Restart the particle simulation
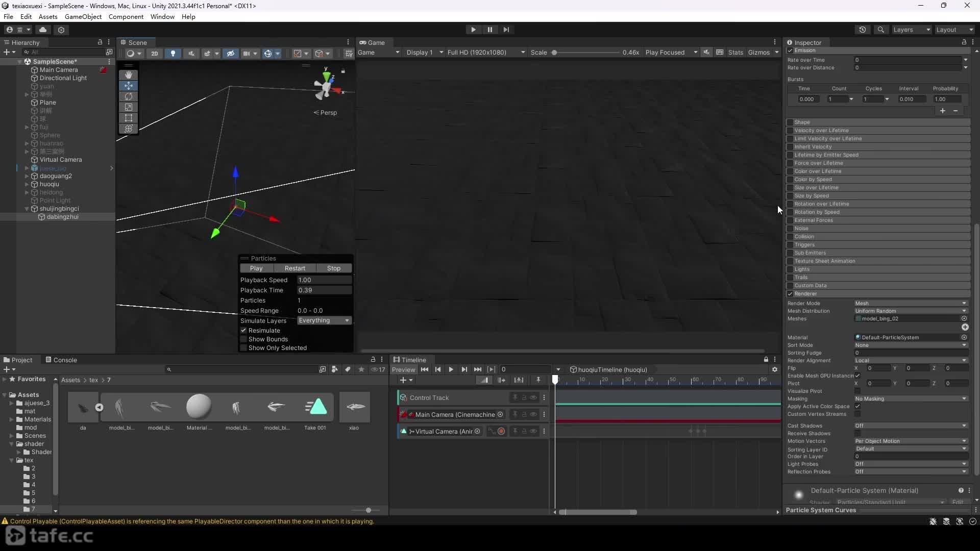 pyautogui.click(x=295, y=268)
